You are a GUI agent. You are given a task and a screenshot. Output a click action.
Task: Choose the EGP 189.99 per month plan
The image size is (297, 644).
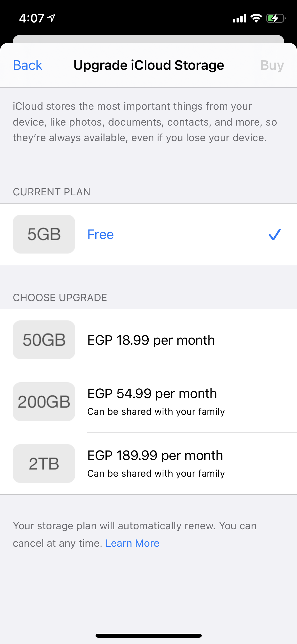coord(155,456)
